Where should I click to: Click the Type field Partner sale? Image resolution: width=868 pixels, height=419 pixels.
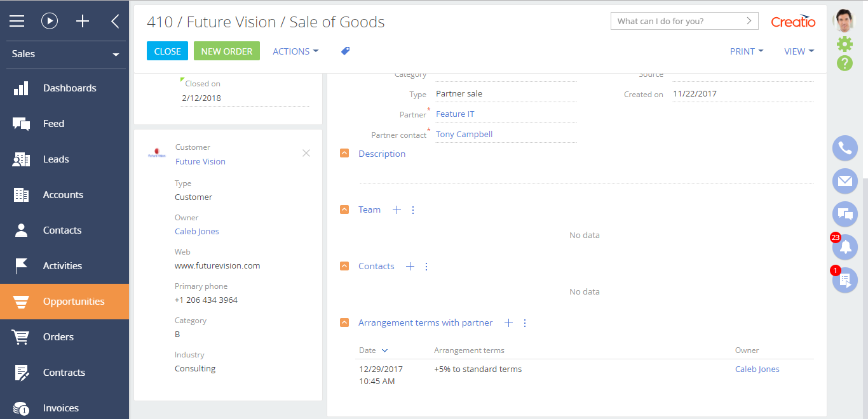506,94
